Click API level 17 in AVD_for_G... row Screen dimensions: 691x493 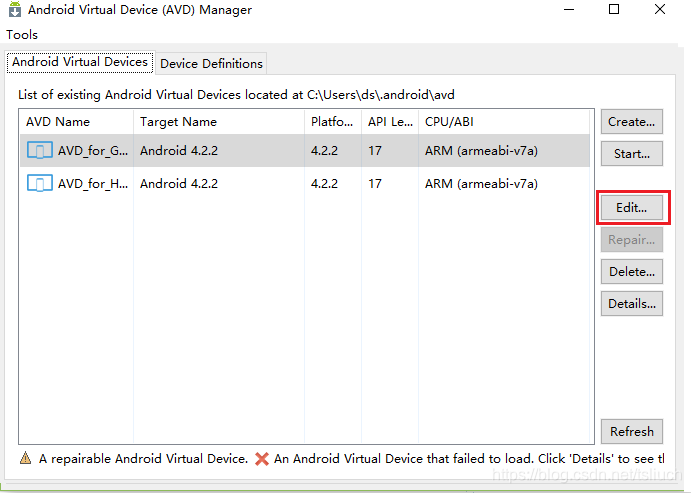click(375, 151)
